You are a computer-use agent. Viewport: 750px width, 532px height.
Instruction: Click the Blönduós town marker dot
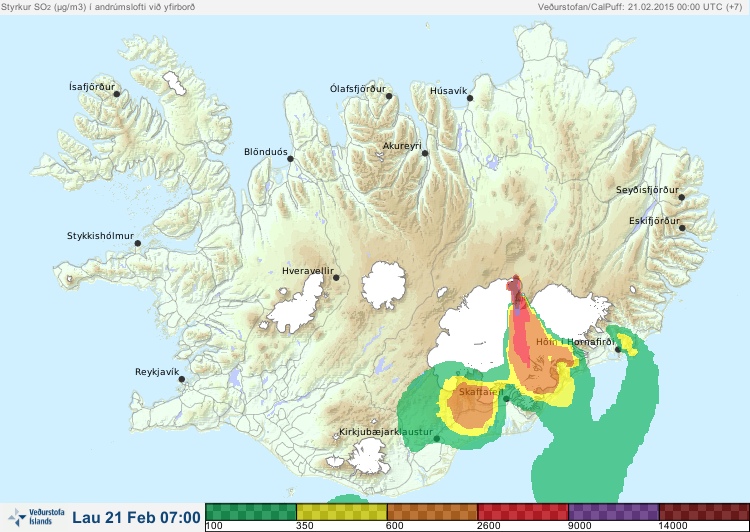290,158
